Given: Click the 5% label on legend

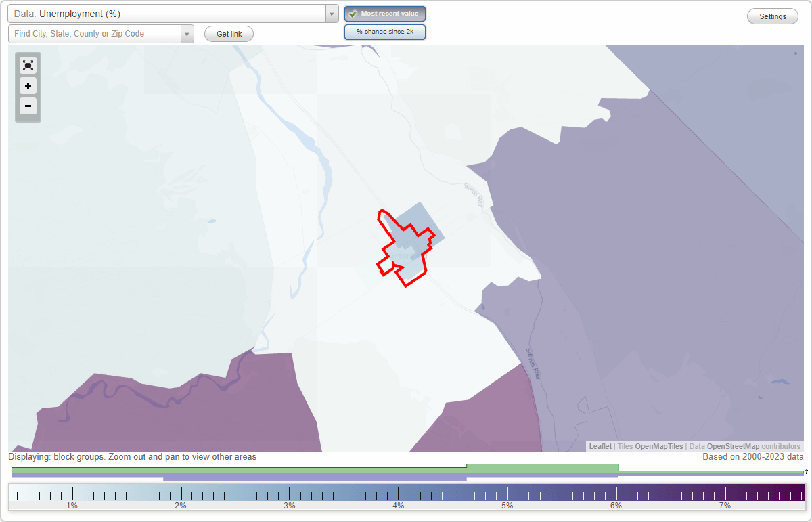Looking at the screenshot, I should tap(507, 506).
